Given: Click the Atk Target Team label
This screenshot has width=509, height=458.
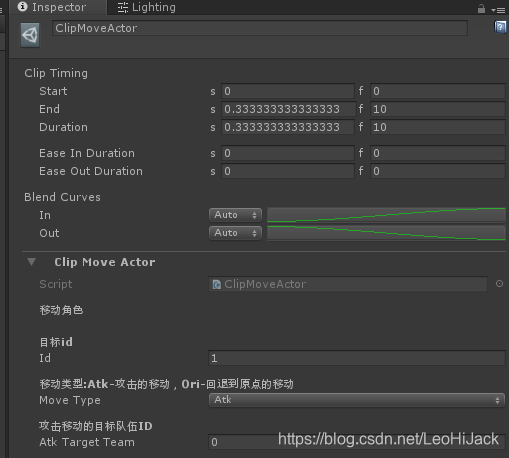Looking at the screenshot, I should [87, 442].
